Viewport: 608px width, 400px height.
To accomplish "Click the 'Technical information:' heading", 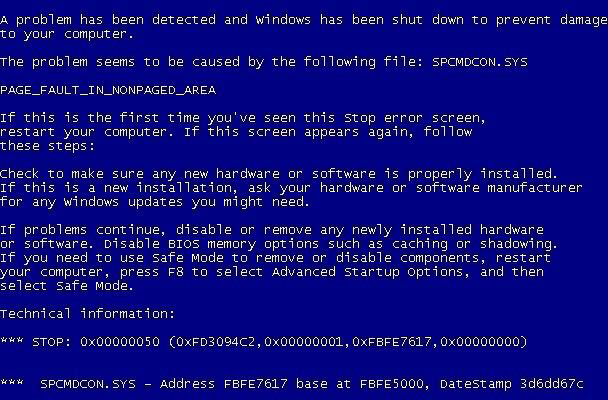I will pyautogui.click(x=87, y=313).
